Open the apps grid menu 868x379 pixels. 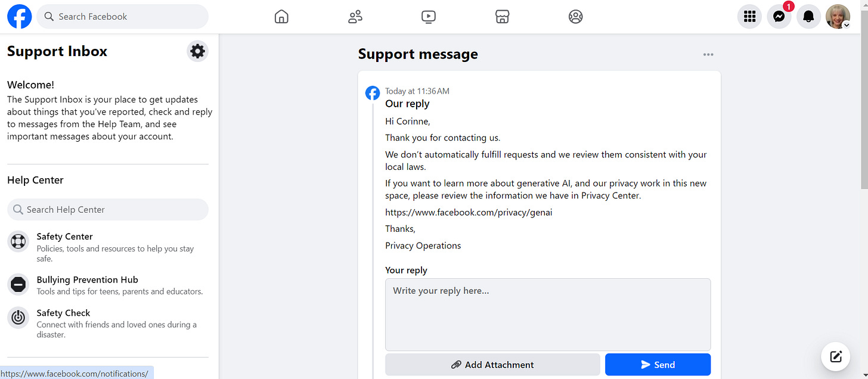[749, 17]
